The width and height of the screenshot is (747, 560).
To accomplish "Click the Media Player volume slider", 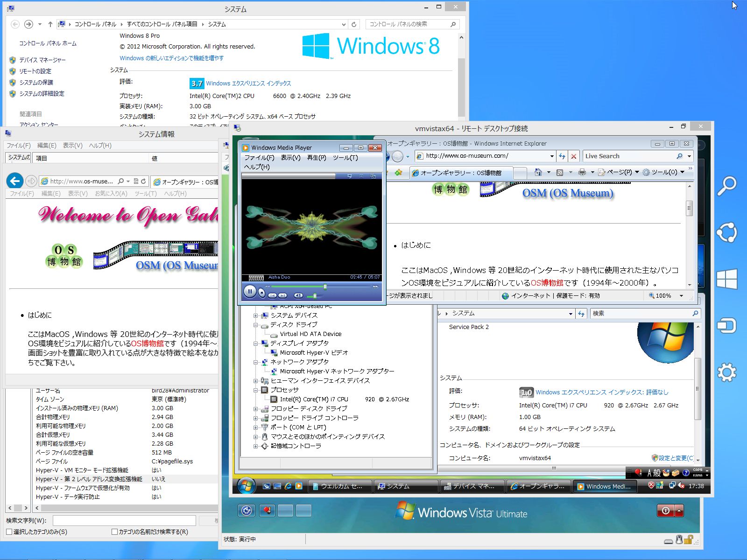I will tap(315, 295).
